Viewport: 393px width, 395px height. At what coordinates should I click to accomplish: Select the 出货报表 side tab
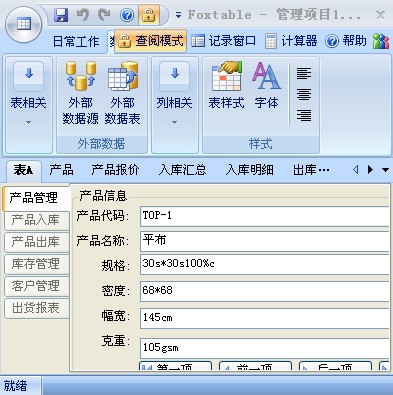pos(36,308)
